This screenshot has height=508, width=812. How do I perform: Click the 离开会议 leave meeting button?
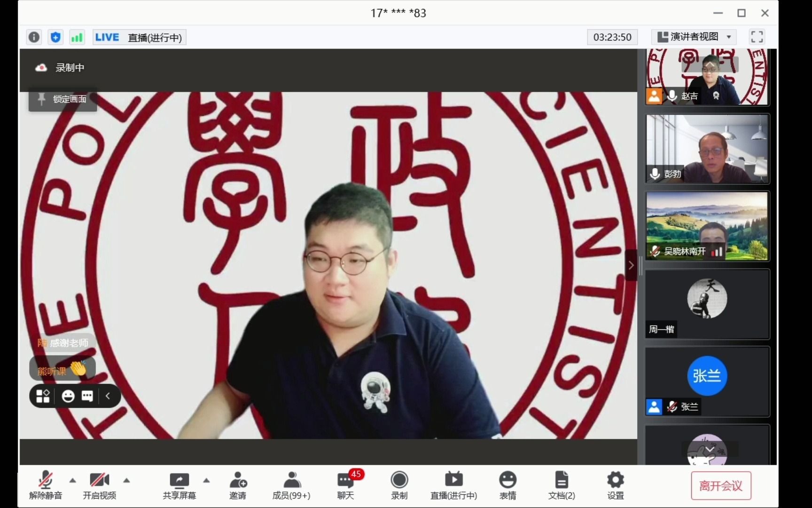721,485
